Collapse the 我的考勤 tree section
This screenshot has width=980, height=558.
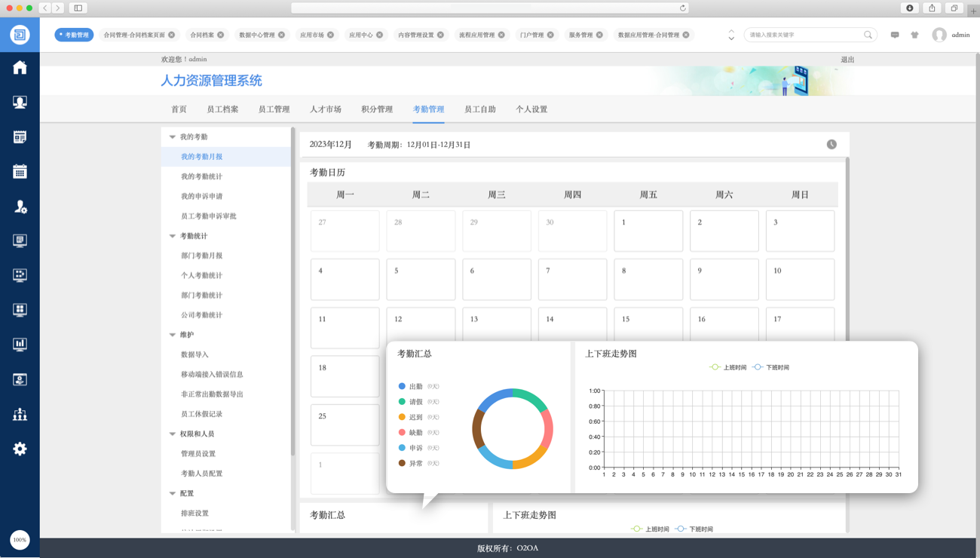(x=173, y=137)
